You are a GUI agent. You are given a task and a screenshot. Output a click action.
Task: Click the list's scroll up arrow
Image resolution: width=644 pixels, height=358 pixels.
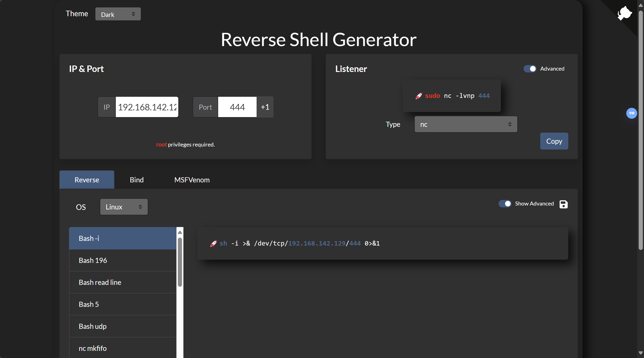pos(180,232)
